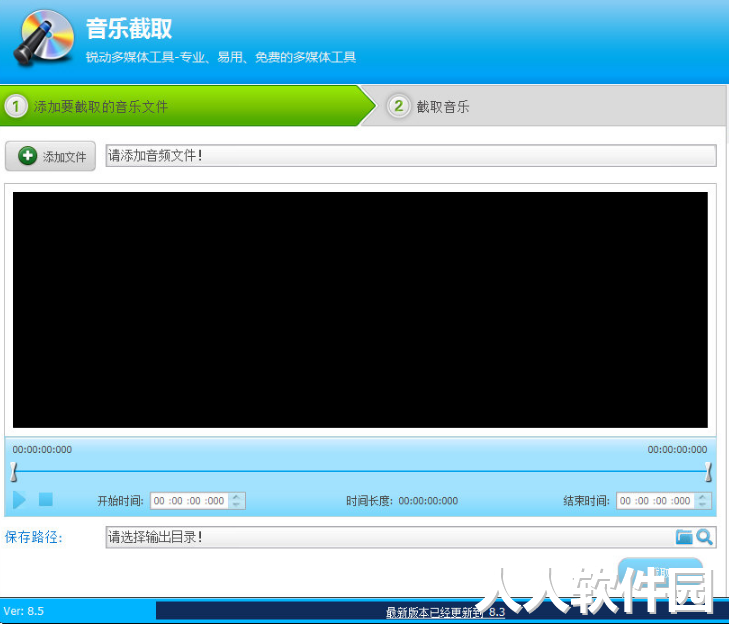Open the output folder browse icon
Screen dimensions: 729x624
tap(684, 537)
